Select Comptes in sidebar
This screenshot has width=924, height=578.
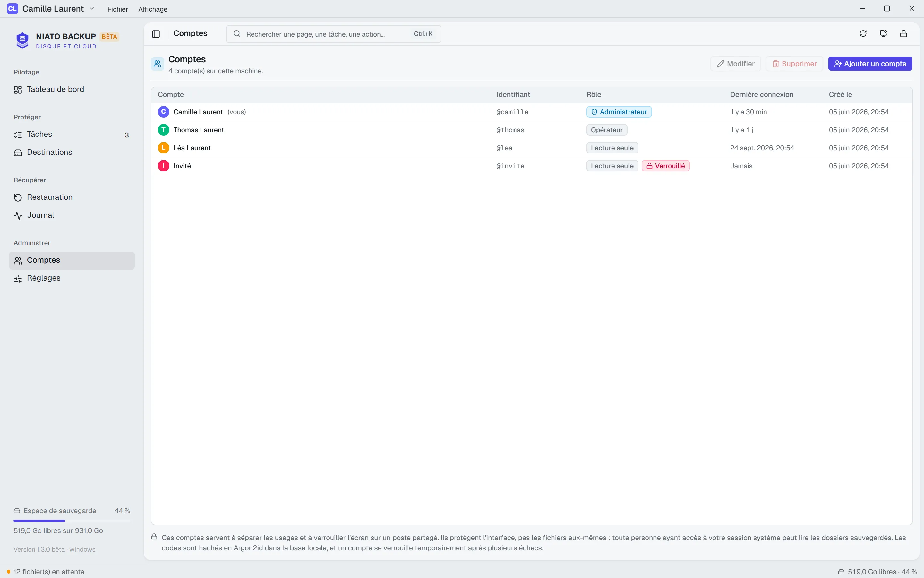(x=72, y=260)
